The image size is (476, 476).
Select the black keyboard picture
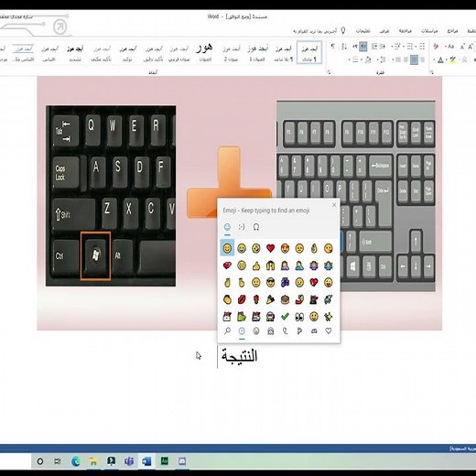pos(111,196)
